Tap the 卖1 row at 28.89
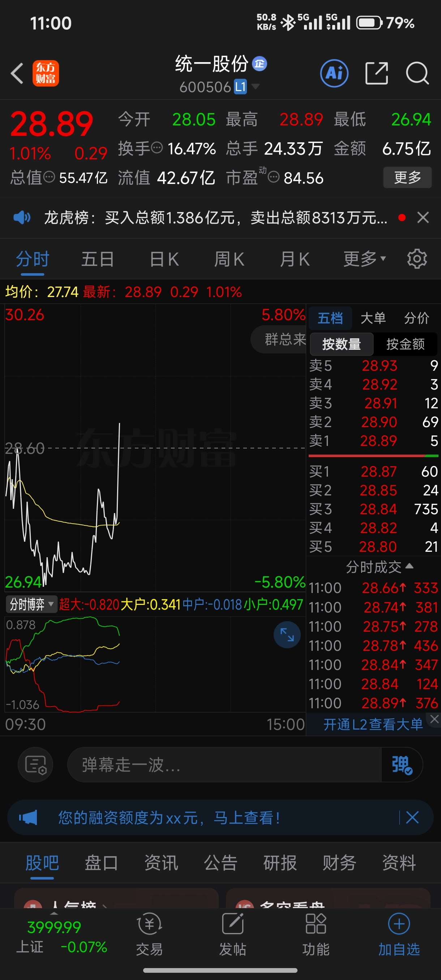 (373, 441)
